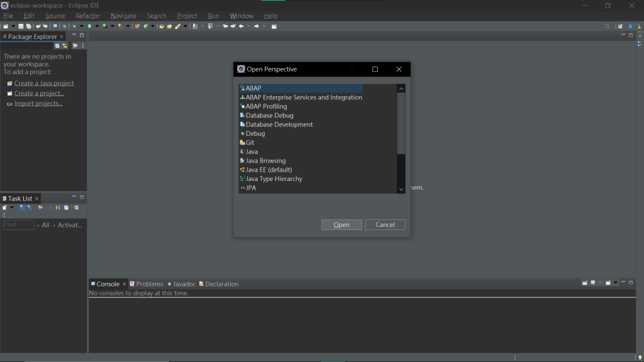Click the Save toolbar icon

coord(21,26)
